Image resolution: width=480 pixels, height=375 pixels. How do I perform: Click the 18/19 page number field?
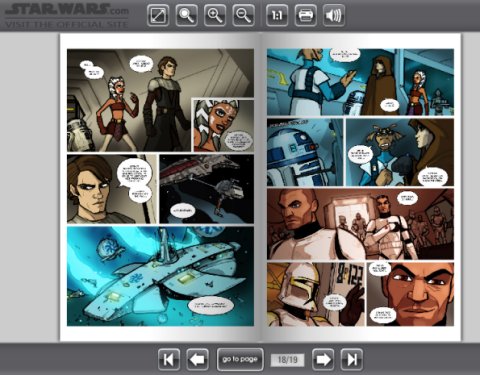[x=287, y=360]
